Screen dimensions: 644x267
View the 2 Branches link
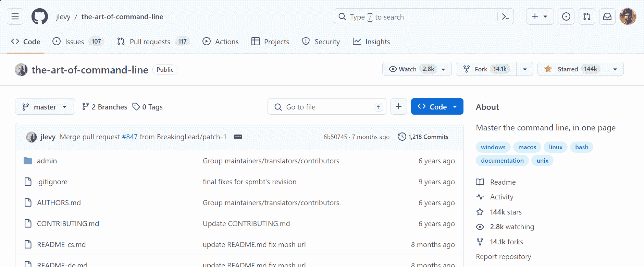(105, 107)
